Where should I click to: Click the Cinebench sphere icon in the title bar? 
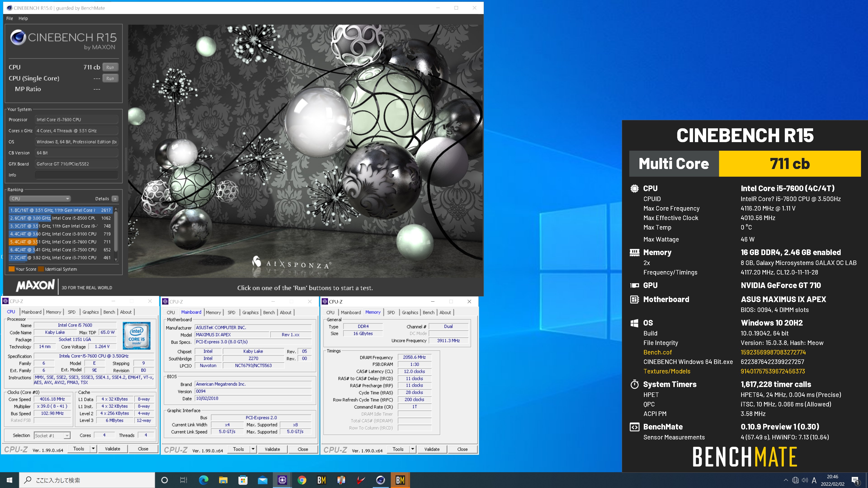(x=9, y=8)
